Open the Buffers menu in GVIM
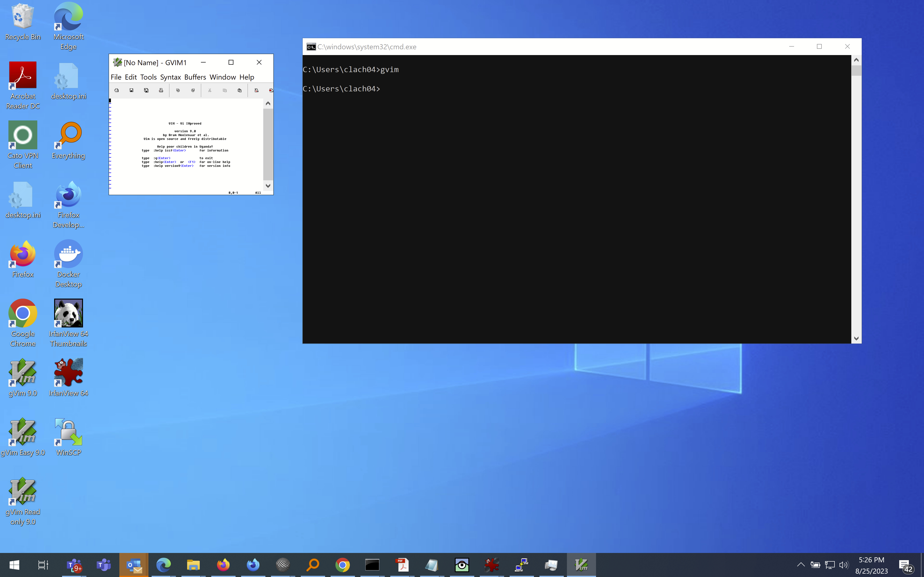924x577 pixels. click(x=195, y=77)
